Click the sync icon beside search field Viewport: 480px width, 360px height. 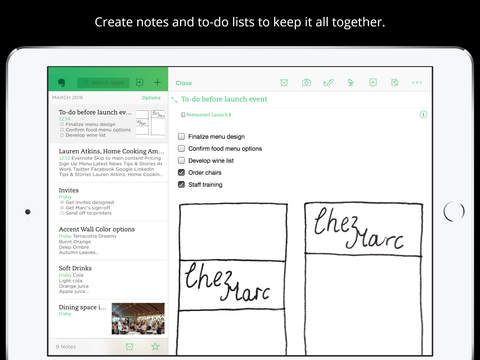(140, 83)
